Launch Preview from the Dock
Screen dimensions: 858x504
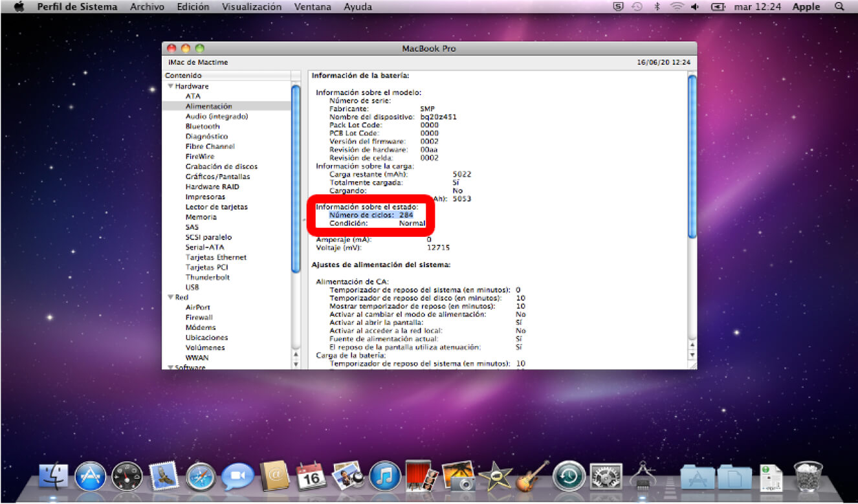(348, 477)
